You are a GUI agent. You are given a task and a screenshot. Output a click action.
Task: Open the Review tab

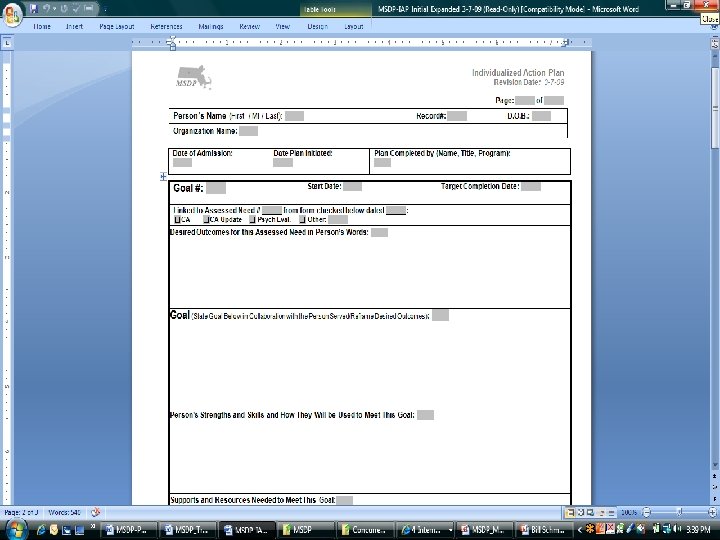coord(250,27)
